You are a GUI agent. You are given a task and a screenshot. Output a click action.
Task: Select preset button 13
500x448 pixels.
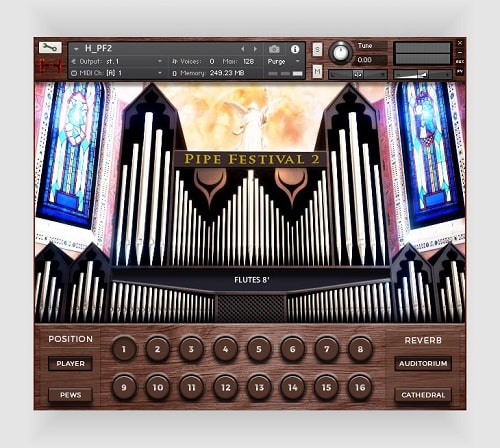click(x=259, y=387)
